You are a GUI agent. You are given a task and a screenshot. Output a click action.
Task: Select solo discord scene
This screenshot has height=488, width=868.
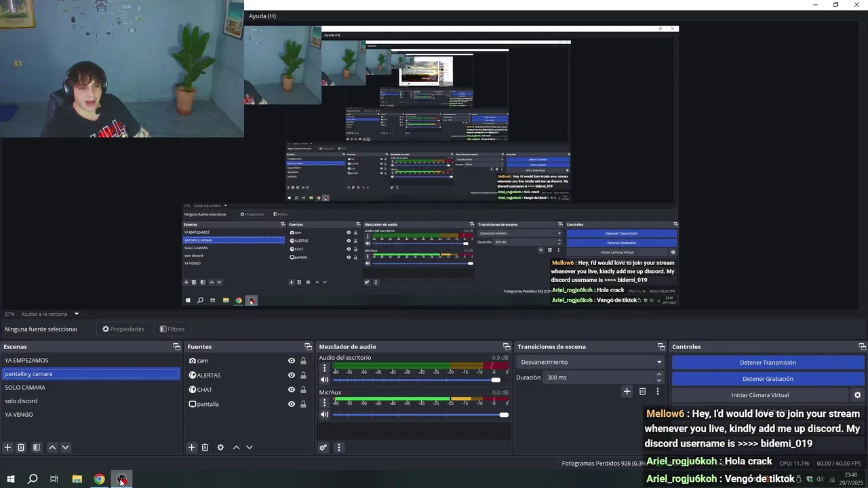tap(91, 401)
